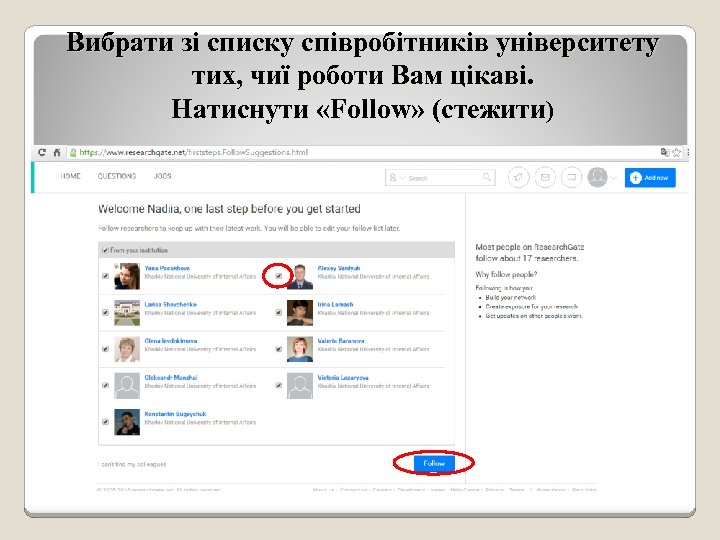This screenshot has width=720, height=540.
Task: Toggle the checkbox for Victoria Lazaryeva
Action: point(279,385)
